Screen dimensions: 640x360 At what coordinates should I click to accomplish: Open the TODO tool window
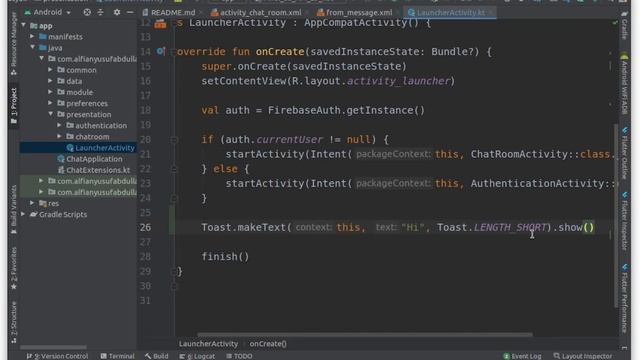[239, 356]
